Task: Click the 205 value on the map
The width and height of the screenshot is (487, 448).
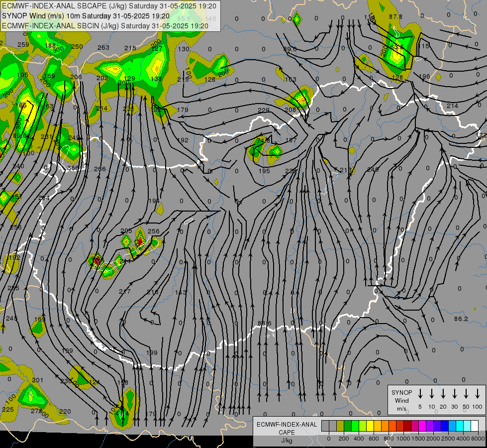Action: pos(126,230)
